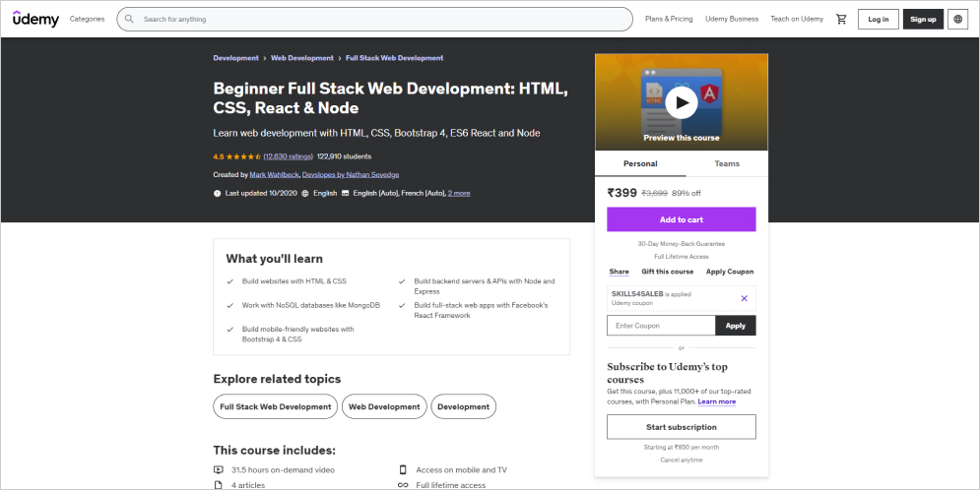
Task: Apply the entered coupon code
Action: point(736,326)
